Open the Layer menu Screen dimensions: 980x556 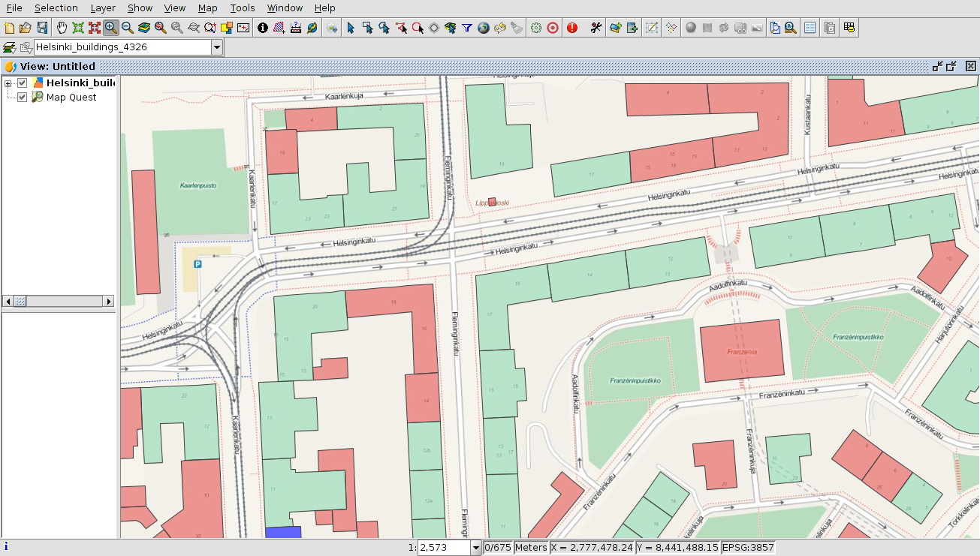coord(103,8)
